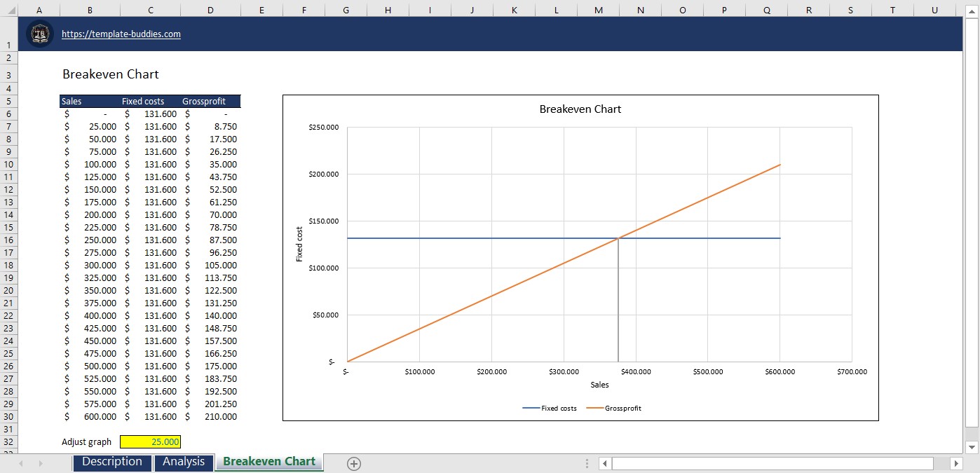This screenshot has width=980, height=473.
Task: Click the Breakeven Chart heading cell
Action: [111, 74]
